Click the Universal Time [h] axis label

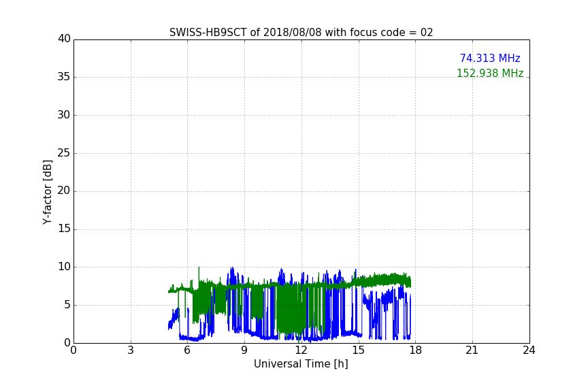pyautogui.click(x=301, y=364)
